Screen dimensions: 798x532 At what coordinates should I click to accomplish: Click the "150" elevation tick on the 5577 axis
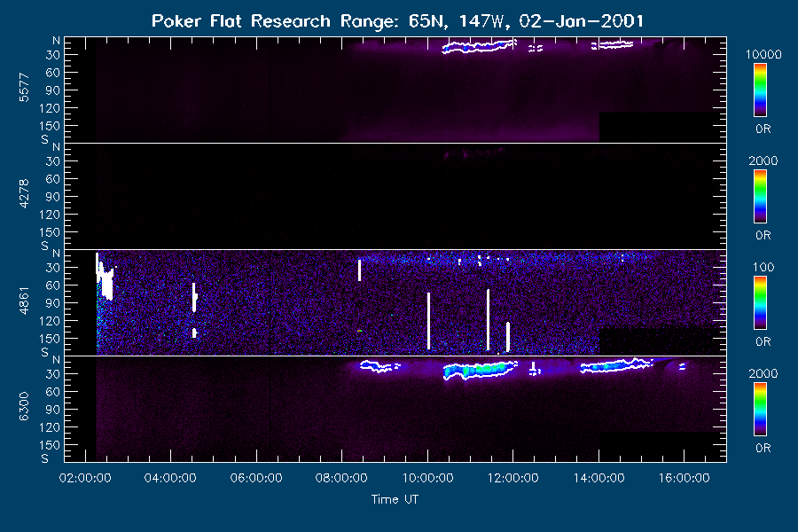tap(50, 126)
